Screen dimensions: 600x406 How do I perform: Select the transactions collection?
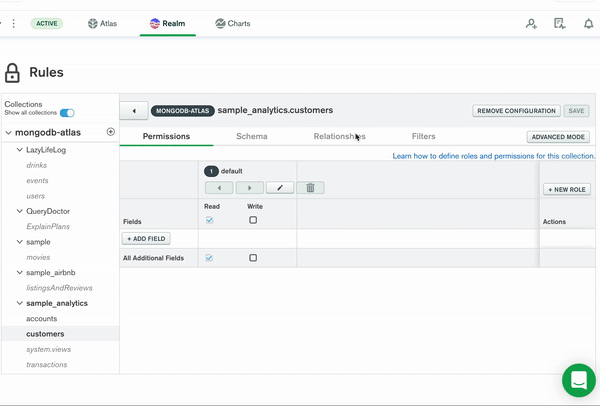coord(47,365)
